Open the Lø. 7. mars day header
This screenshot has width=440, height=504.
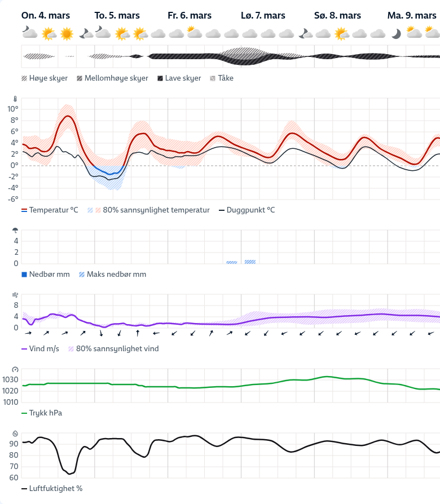tap(263, 16)
